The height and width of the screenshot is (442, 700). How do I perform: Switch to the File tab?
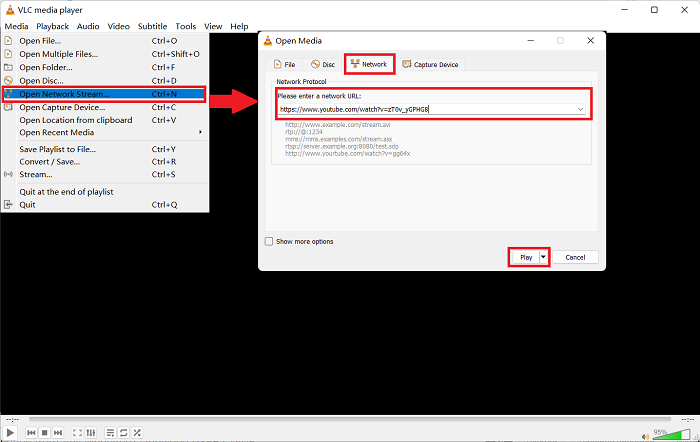click(x=284, y=64)
